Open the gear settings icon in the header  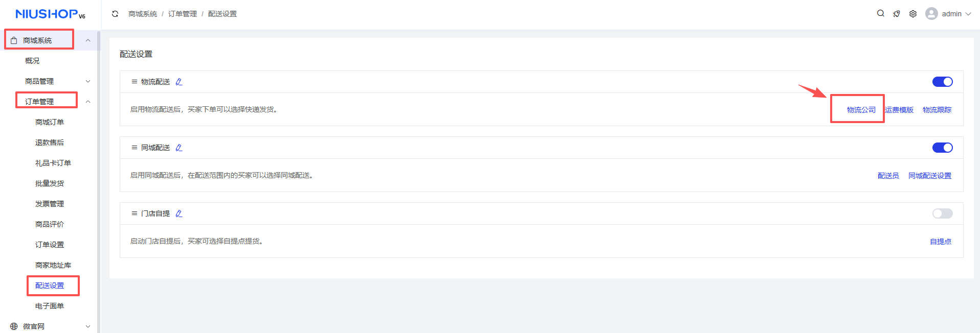tap(913, 14)
